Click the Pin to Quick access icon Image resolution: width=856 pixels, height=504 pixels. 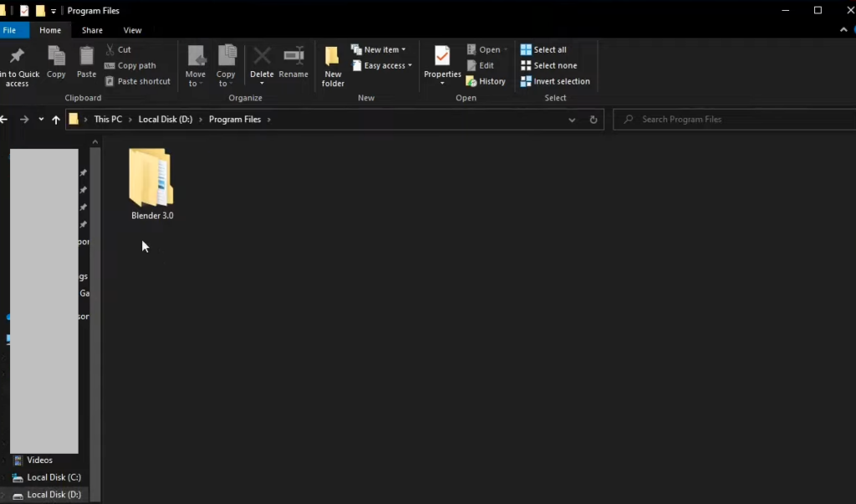click(17, 55)
